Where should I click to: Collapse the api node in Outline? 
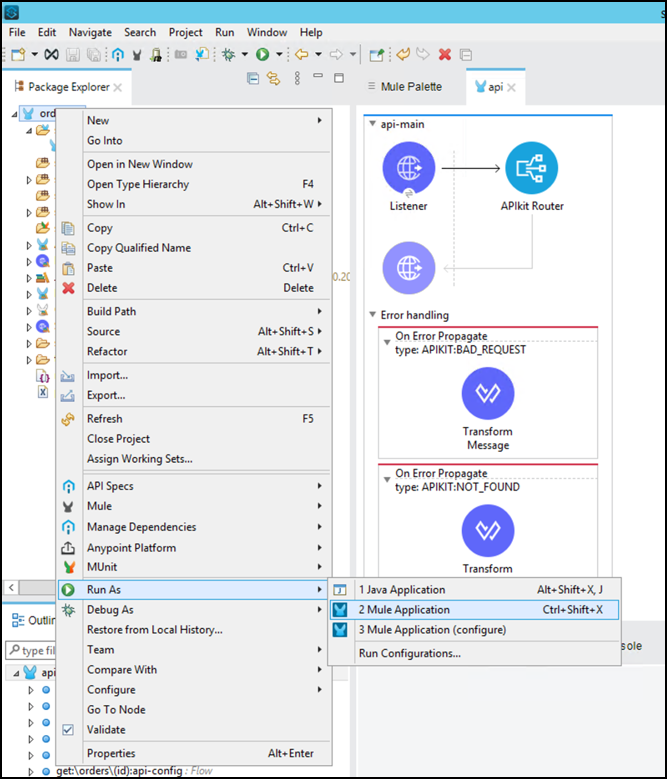[16, 674]
